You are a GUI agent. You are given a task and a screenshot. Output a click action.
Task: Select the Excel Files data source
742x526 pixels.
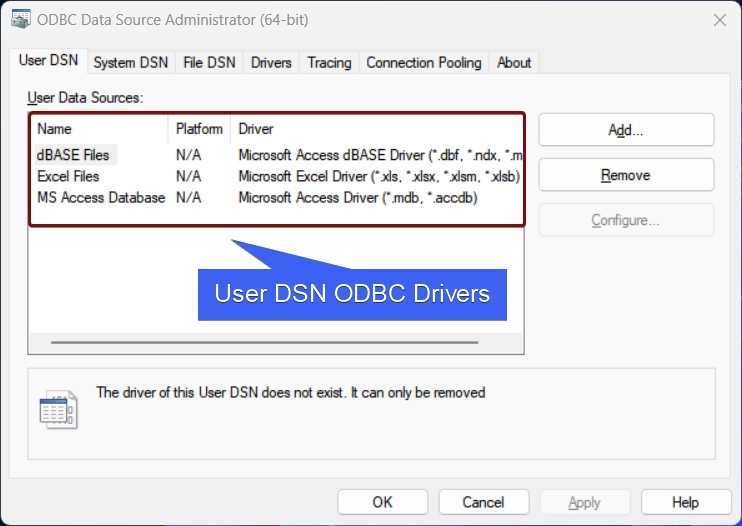click(68, 176)
